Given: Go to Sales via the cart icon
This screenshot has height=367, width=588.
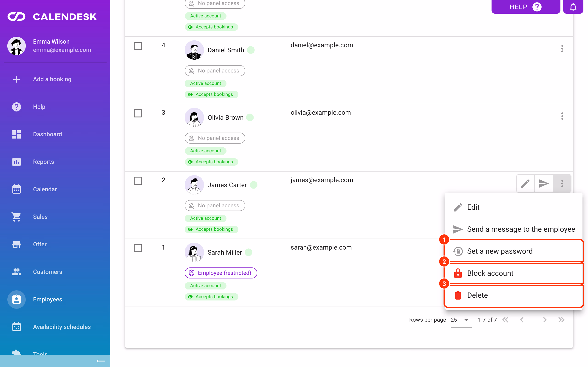Looking at the screenshot, I should click(17, 217).
